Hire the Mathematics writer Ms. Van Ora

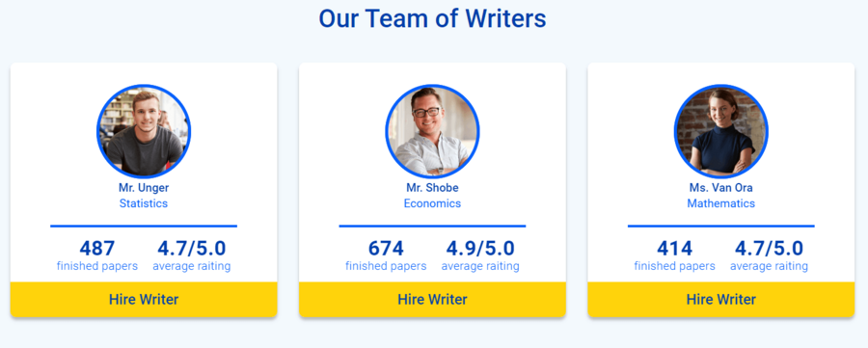click(720, 299)
